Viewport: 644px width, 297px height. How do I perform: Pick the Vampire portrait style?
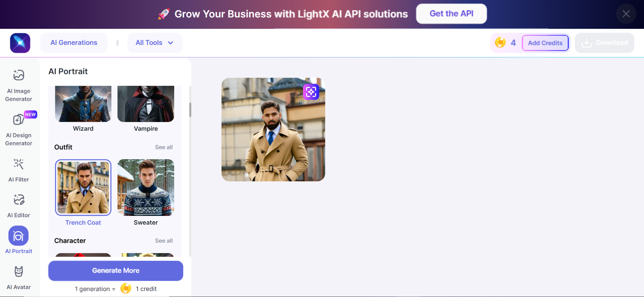click(146, 104)
